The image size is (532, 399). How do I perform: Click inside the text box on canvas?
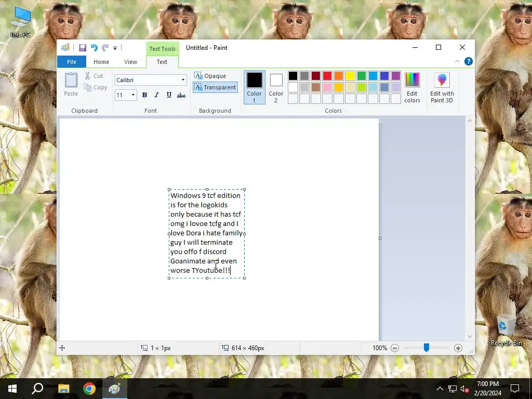click(x=207, y=234)
